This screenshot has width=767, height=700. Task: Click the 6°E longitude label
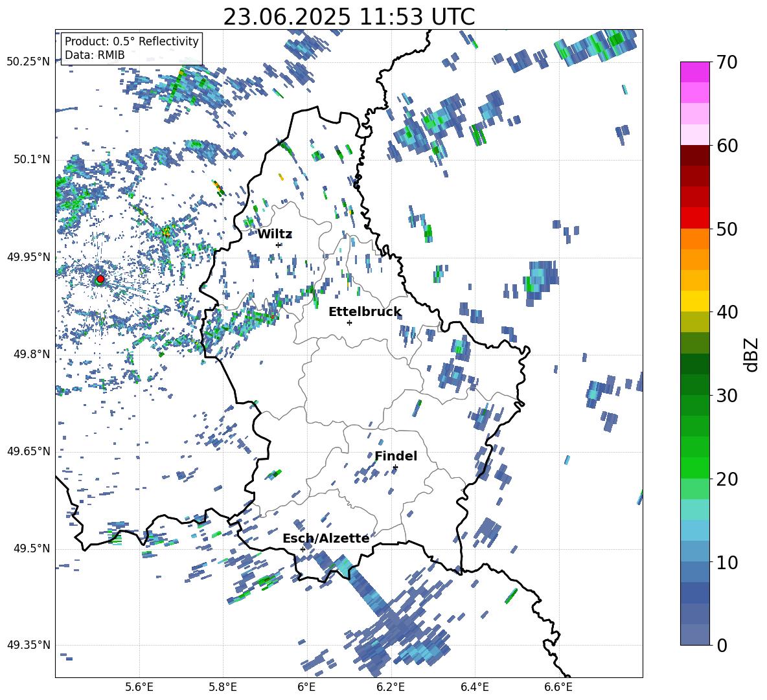point(306,687)
